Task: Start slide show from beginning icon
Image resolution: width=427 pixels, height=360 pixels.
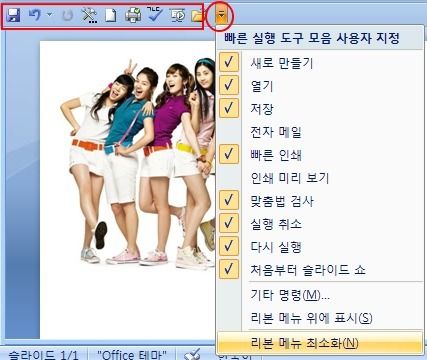Action: pos(177,16)
